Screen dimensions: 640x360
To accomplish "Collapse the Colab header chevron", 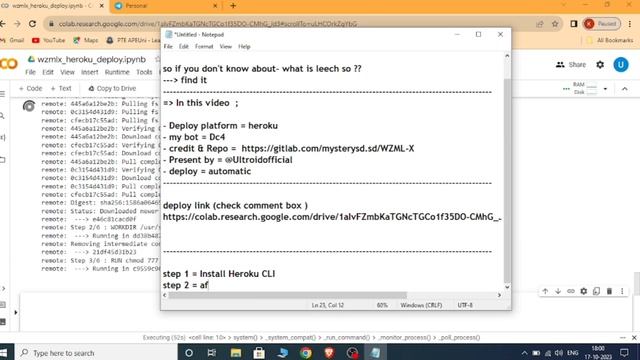I will pyautogui.click(x=624, y=89).
